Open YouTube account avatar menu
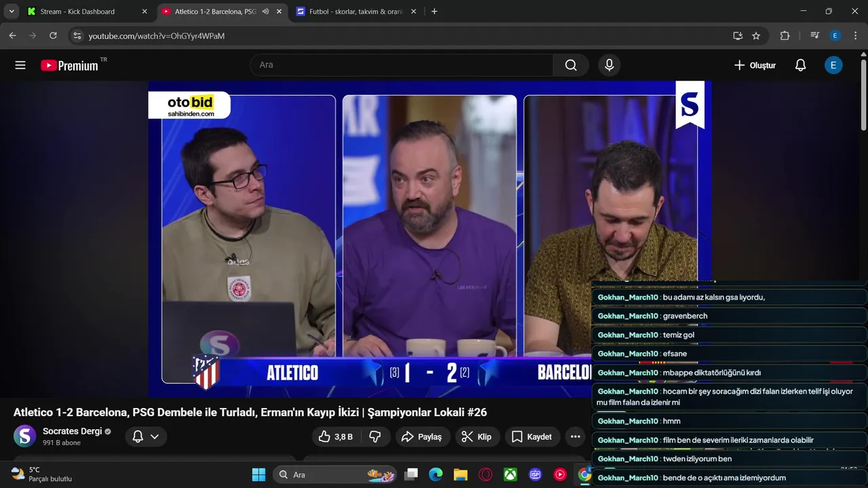 pyautogui.click(x=833, y=65)
